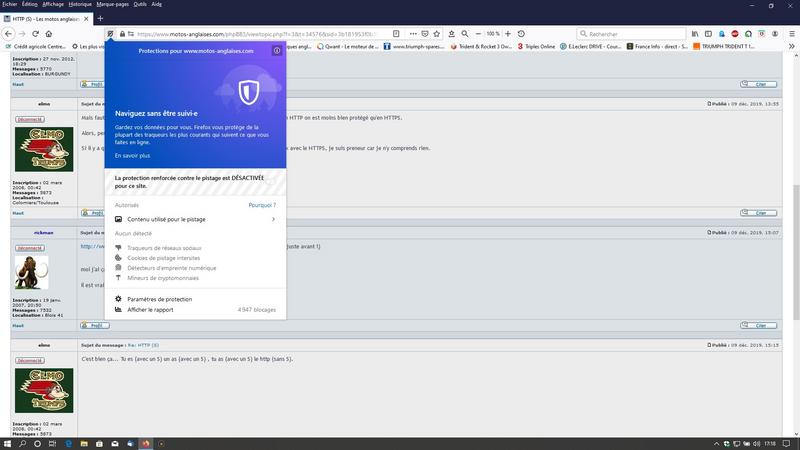Click 'En savoir plus' link in blue panel
The width and height of the screenshot is (800, 450).
[x=132, y=156]
